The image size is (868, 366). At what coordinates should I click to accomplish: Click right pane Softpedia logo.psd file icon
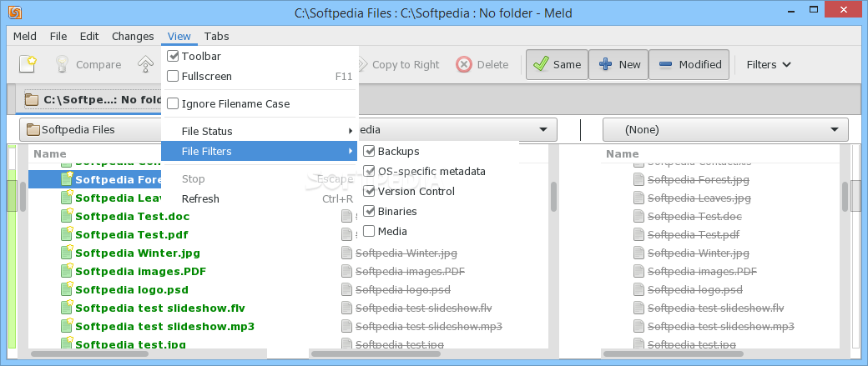pyautogui.click(x=638, y=289)
